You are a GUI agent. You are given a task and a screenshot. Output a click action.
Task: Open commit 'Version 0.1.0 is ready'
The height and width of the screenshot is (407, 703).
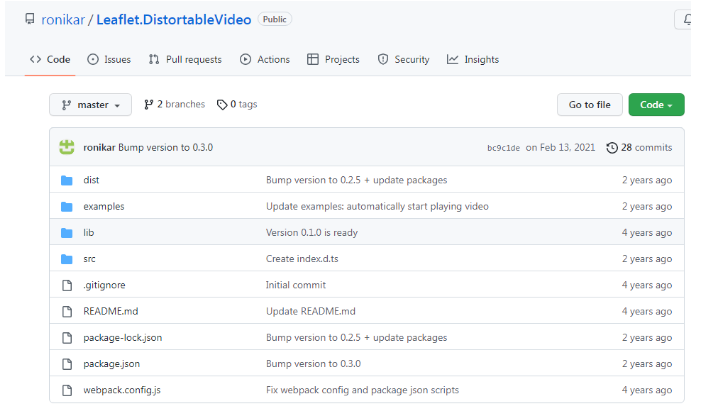tap(312, 232)
